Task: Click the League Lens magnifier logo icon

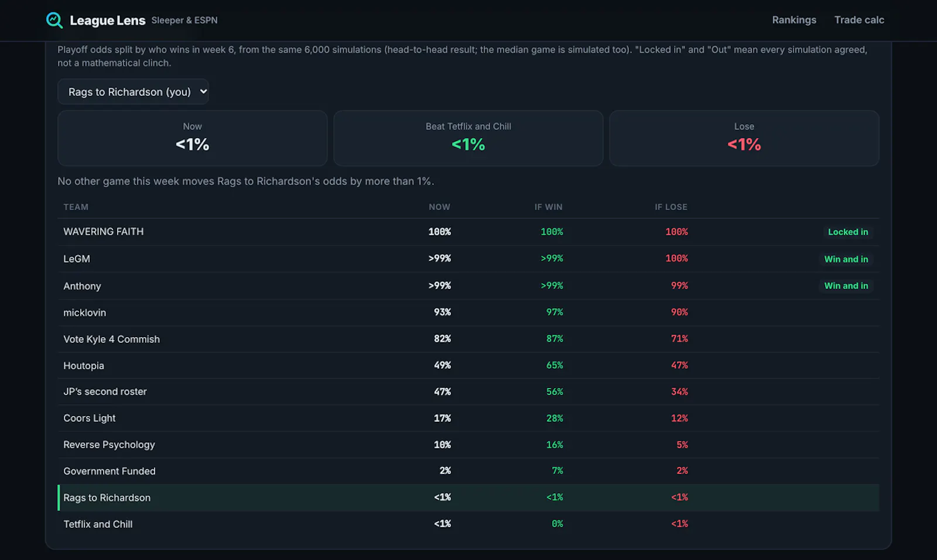Action: tap(54, 20)
